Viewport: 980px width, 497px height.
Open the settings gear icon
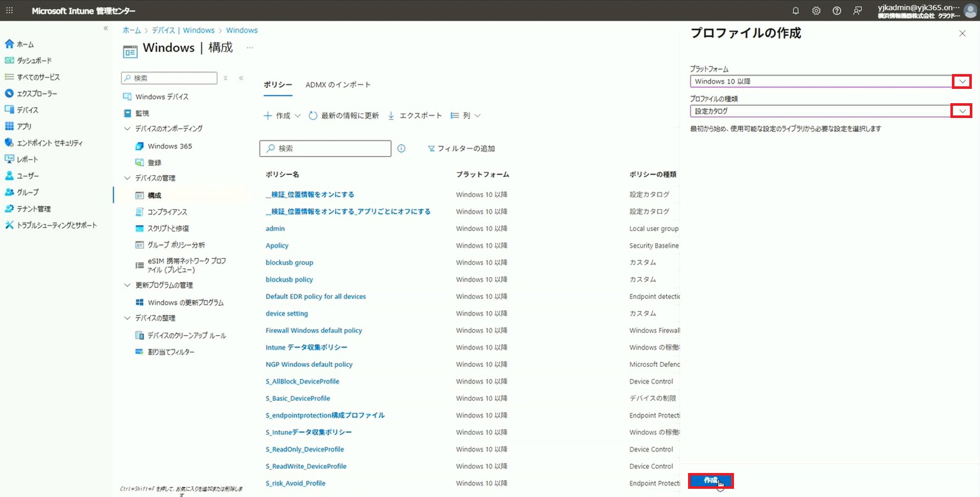tap(816, 11)
